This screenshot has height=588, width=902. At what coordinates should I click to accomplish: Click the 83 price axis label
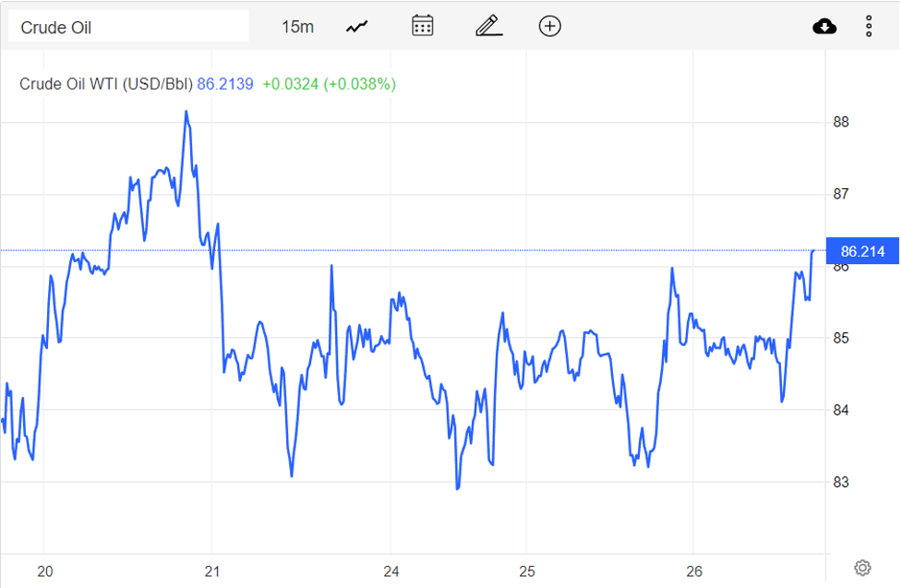[x=841, y=482]
